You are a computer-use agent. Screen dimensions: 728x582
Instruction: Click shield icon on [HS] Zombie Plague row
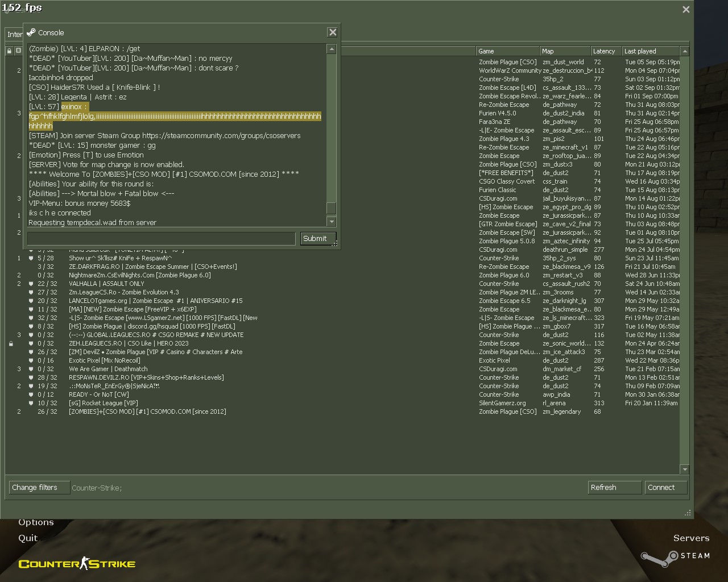[x=32, y=326]
